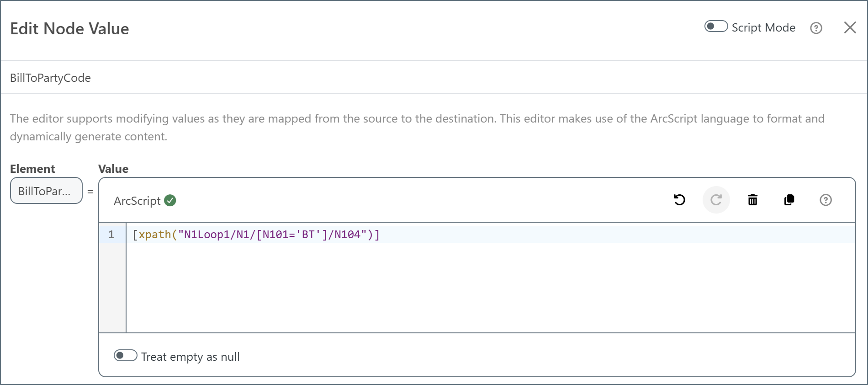
Task: Click the copy icon in ArcScript toolbar
Action: coord(789,200)
